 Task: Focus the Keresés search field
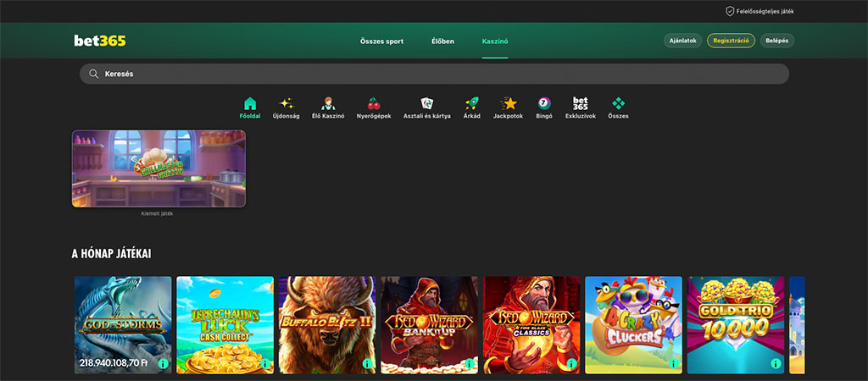[434, 75]
